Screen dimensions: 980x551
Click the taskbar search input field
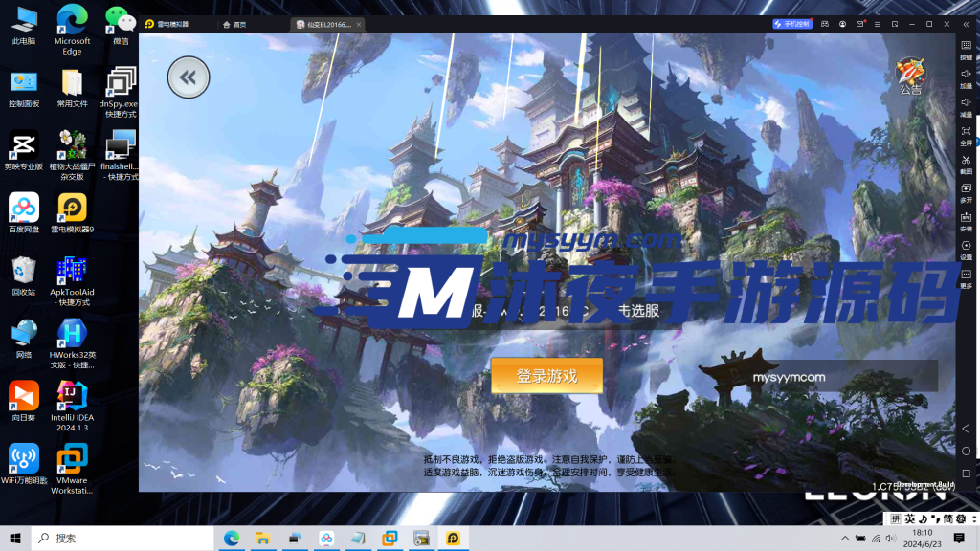coord(115,538)
